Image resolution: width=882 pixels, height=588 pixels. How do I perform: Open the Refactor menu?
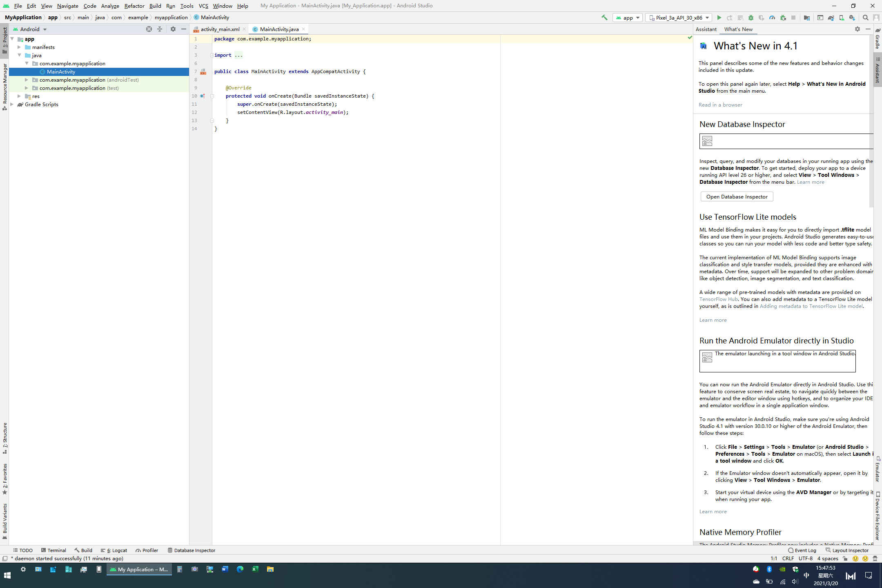click(134, 6)
